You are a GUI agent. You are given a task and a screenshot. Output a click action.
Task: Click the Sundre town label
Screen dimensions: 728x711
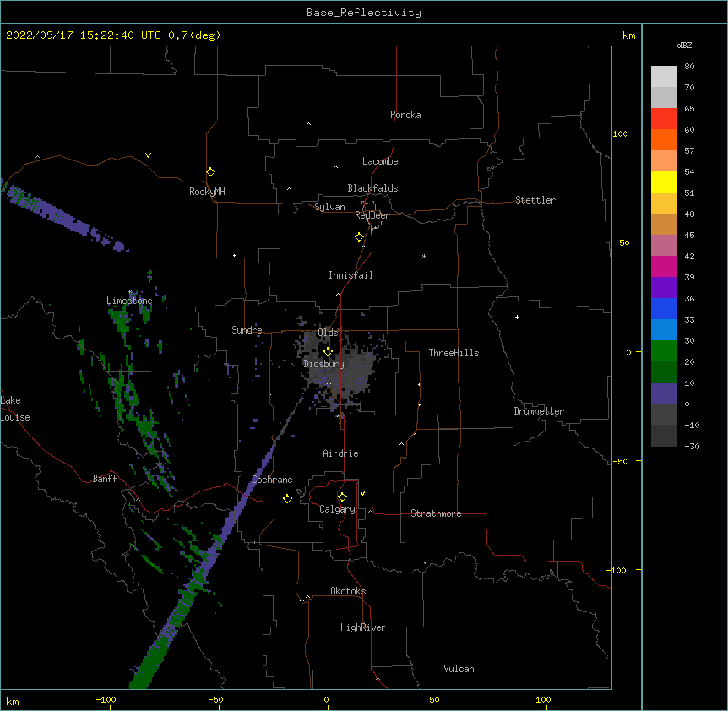click(247, 330)
